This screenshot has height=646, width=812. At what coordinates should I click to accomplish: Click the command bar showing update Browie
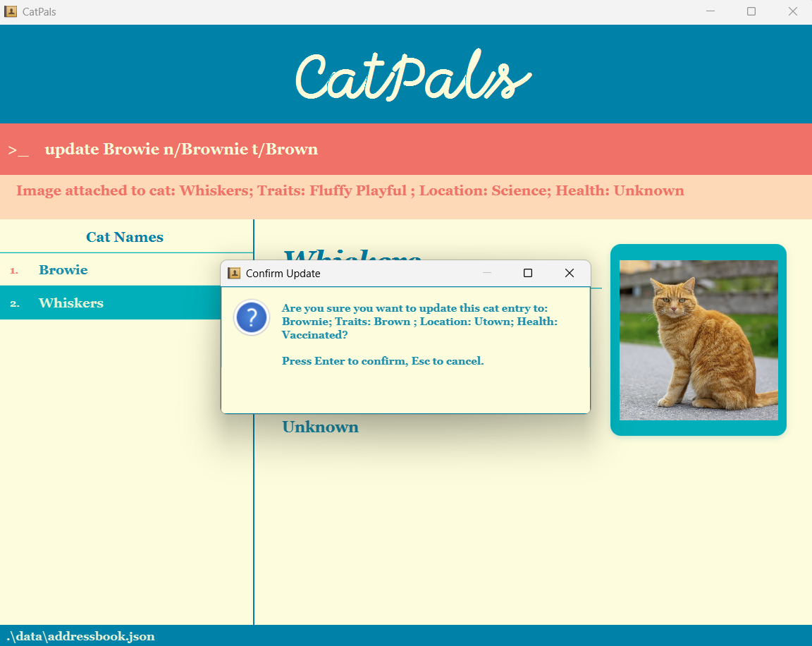point(181,149)
